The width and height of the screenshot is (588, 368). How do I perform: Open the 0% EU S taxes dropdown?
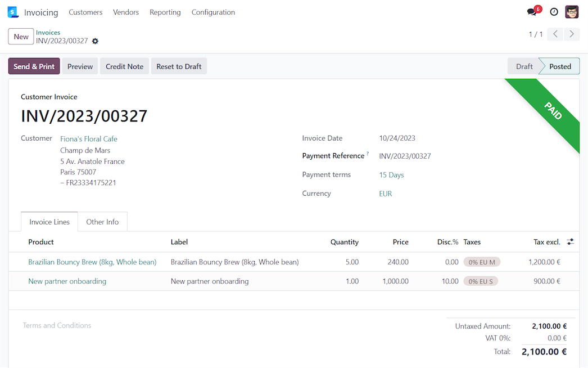click(481, 281)
